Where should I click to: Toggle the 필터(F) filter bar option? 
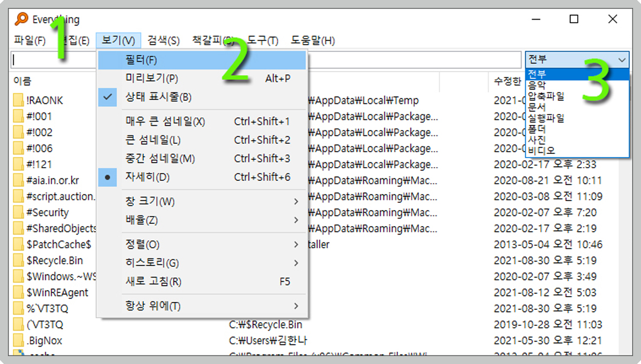(202, 60)
